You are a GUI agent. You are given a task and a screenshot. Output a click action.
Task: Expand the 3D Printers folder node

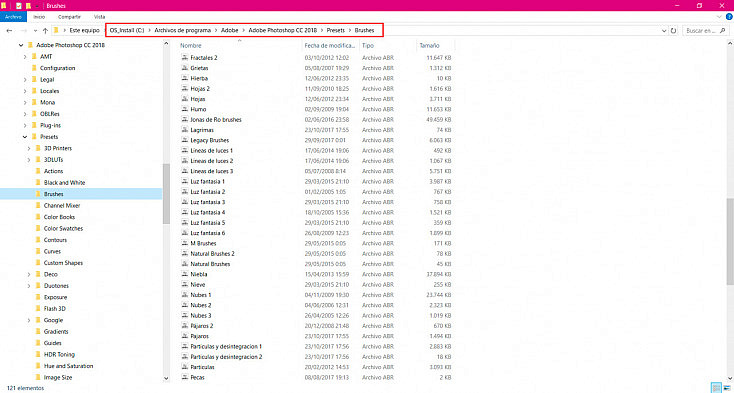[29, 148]
